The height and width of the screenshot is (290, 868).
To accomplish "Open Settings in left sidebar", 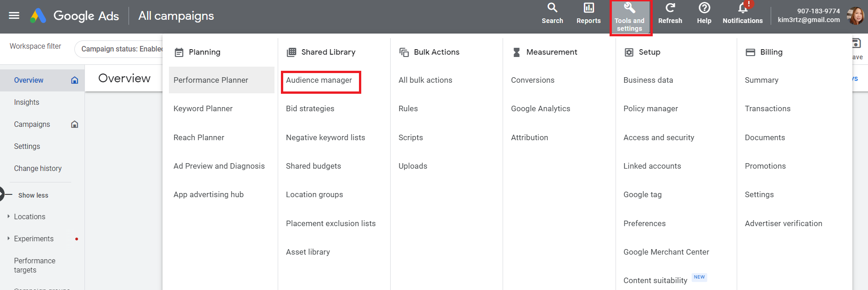I will (27, 147).
